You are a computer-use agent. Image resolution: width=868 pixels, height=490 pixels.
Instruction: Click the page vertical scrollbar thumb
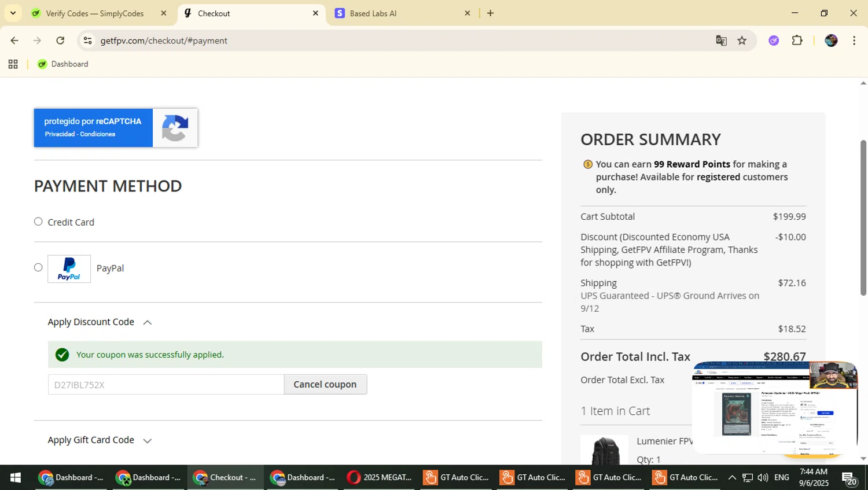point(863,218)
